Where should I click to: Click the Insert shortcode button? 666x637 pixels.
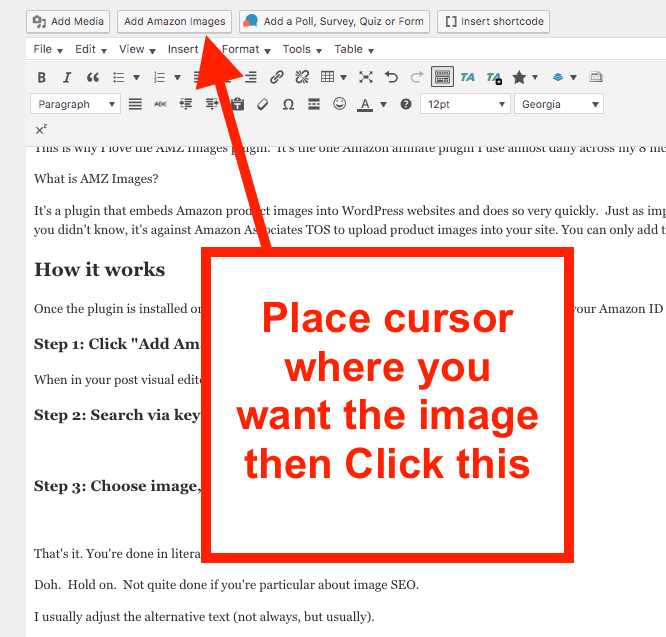pos(493,21)
